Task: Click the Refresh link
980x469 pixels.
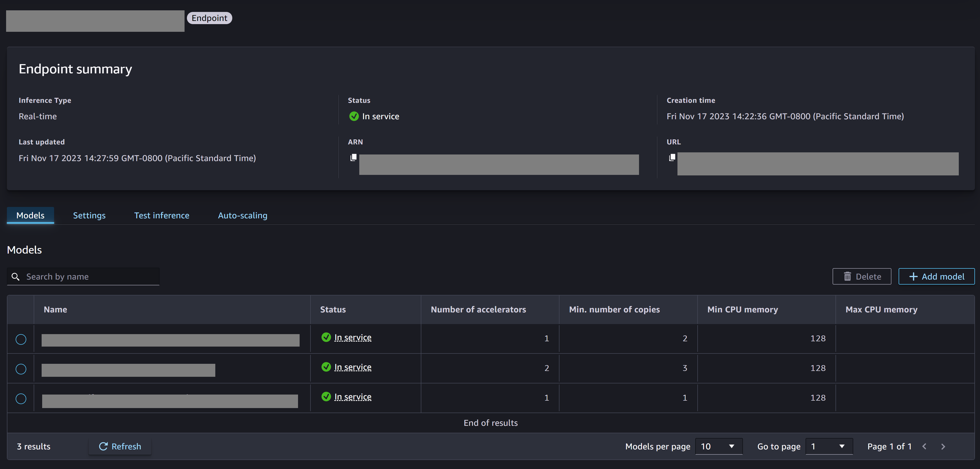Action: 119,446
